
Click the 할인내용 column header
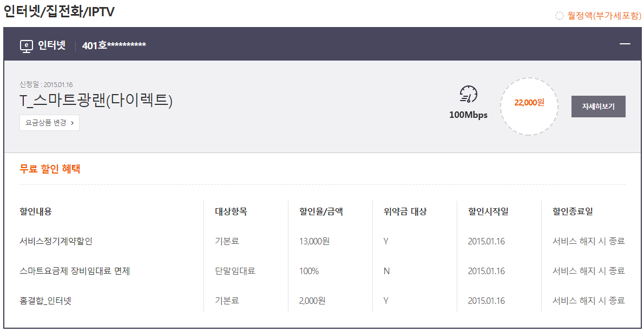(36, 211)
